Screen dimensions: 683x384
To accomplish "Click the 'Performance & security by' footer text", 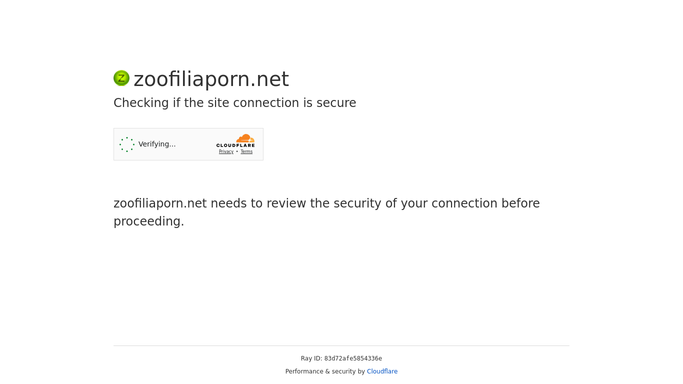I will pos(325,371).
